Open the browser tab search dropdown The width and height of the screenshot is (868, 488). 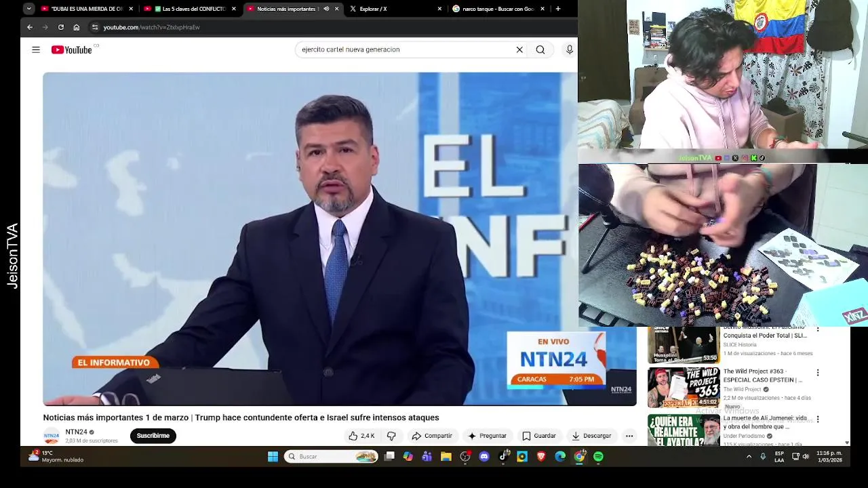click(x=28, y=9)
